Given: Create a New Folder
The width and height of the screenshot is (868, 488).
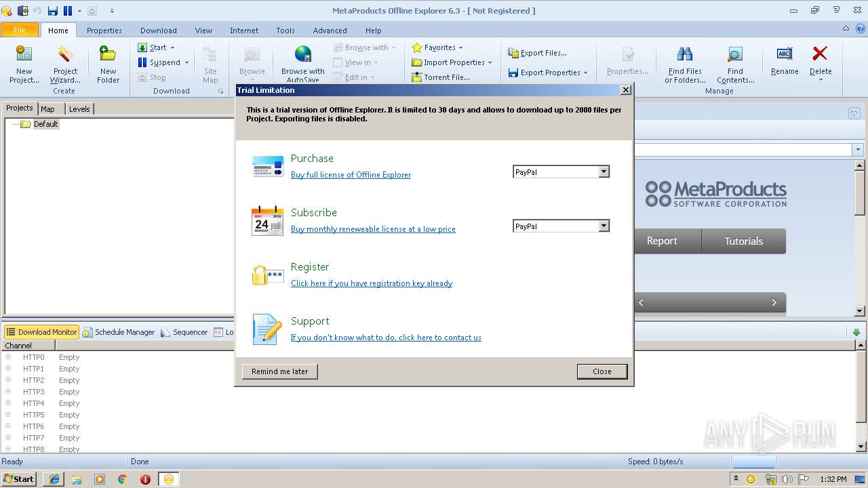Looking at the screenshot, I should tap(108, 64).
